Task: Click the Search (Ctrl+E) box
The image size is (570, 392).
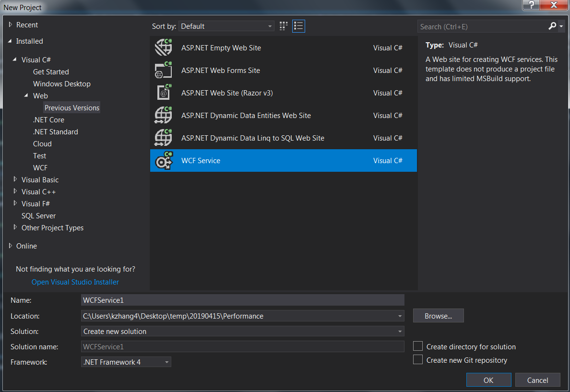Action: pyautogui.click(x=482, y=26)
